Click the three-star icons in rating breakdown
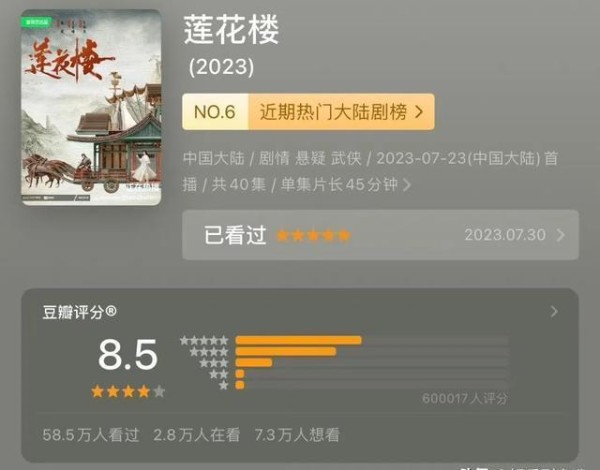 coord(214,363)
